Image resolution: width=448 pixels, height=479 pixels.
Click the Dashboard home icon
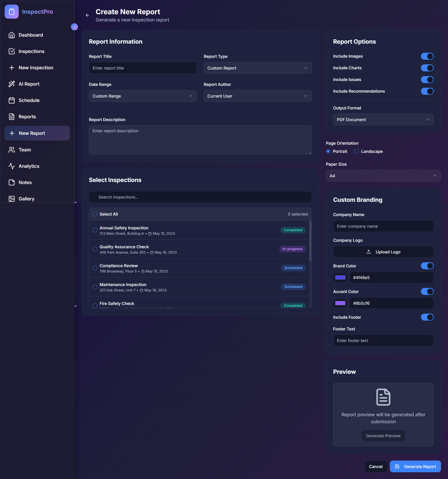[12, 35]
